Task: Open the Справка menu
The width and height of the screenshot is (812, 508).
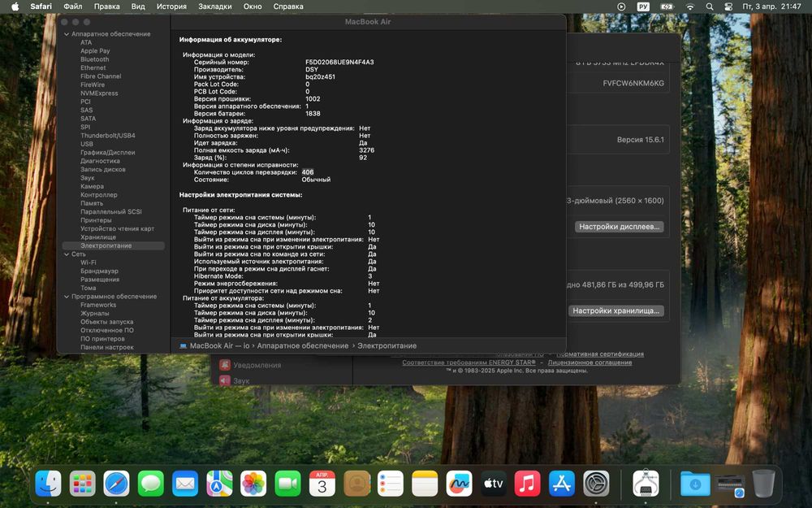Action: point(288,7)
